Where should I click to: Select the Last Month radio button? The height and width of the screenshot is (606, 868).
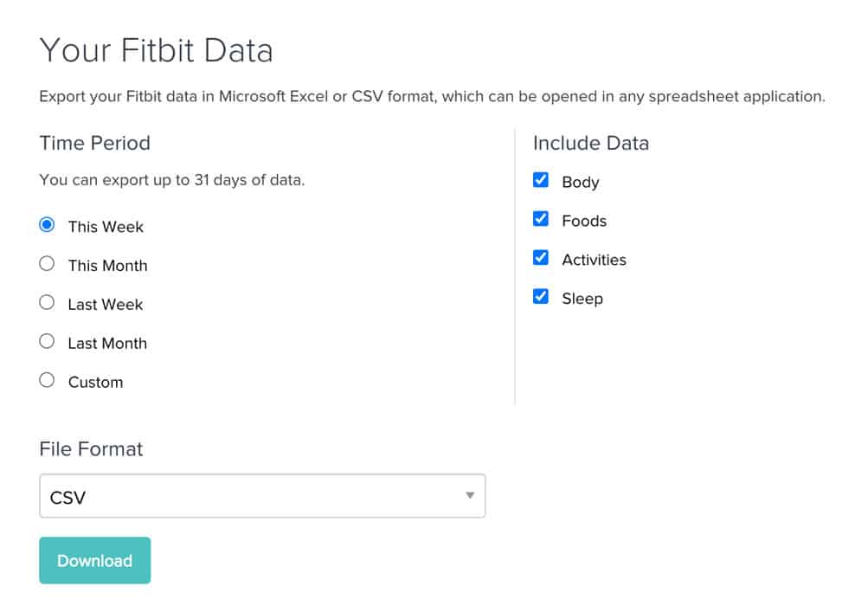pos(48,342)
